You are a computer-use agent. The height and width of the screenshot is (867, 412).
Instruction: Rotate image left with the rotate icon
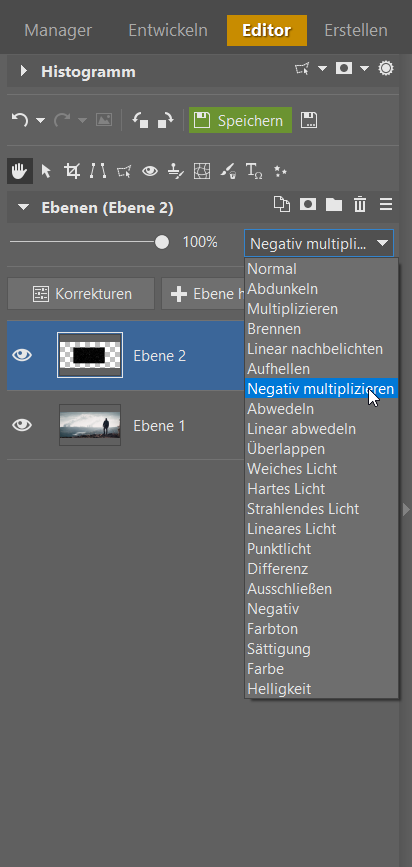(x=140, y=120)
